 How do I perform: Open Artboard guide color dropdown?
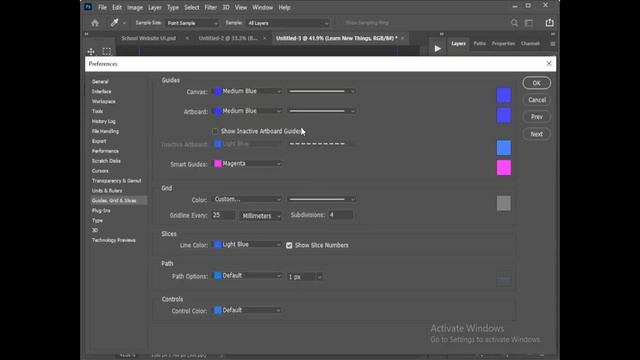click(x=247, y=111)
